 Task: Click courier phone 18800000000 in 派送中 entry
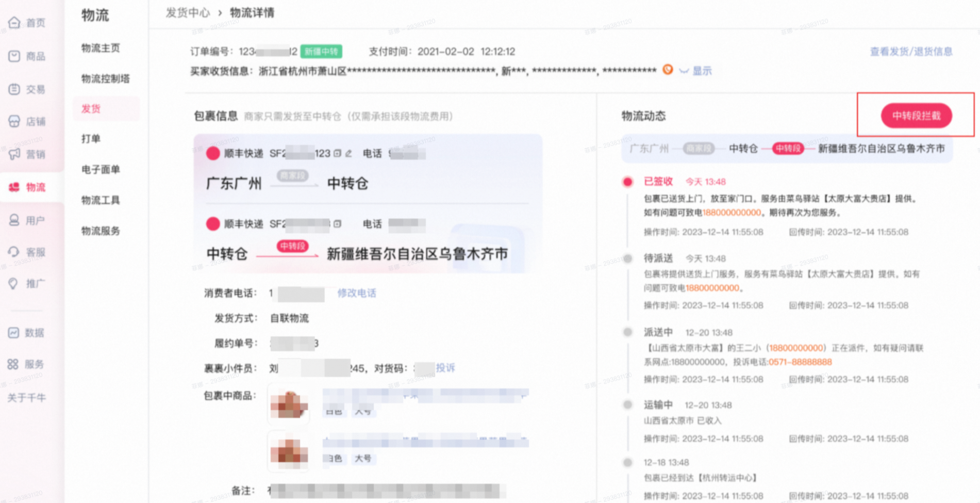click(796, 348)
